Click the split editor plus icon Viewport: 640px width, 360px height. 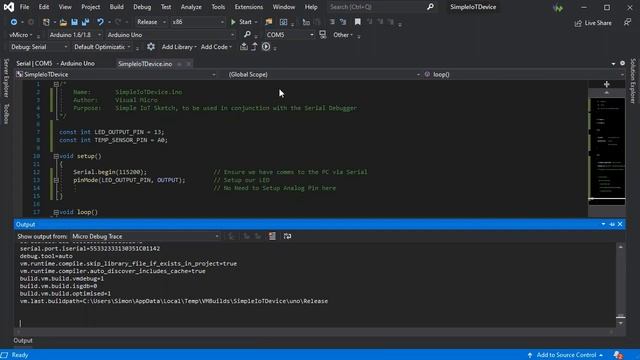click(x=607, y=84)
